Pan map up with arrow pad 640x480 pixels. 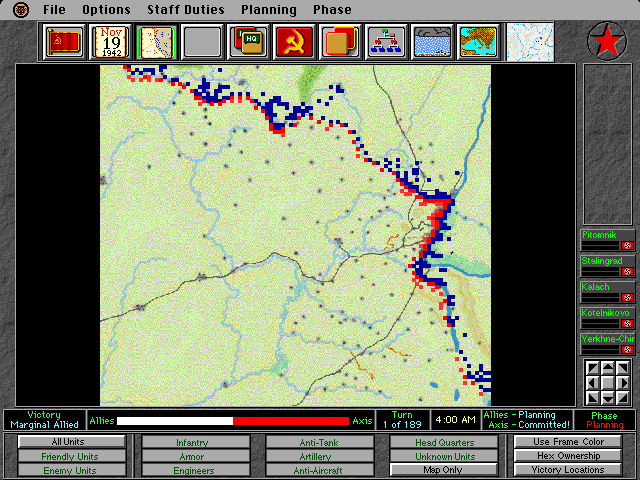tap(608, 368)
